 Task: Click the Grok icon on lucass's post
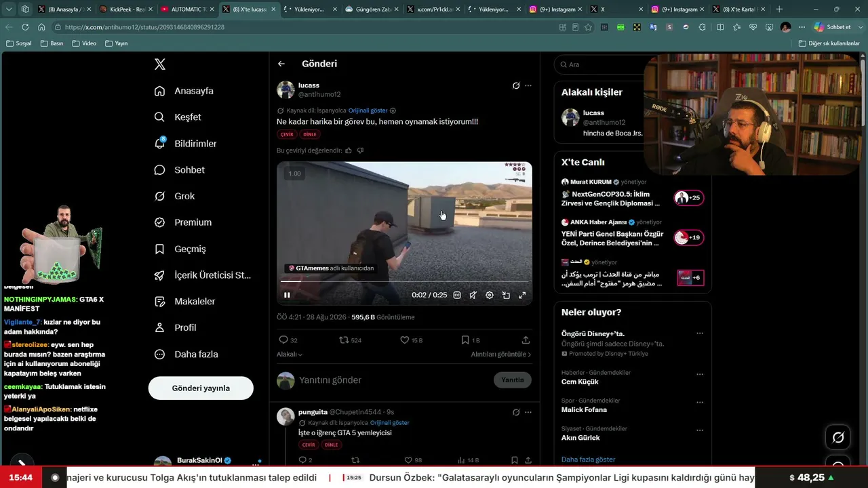[516, 85]
